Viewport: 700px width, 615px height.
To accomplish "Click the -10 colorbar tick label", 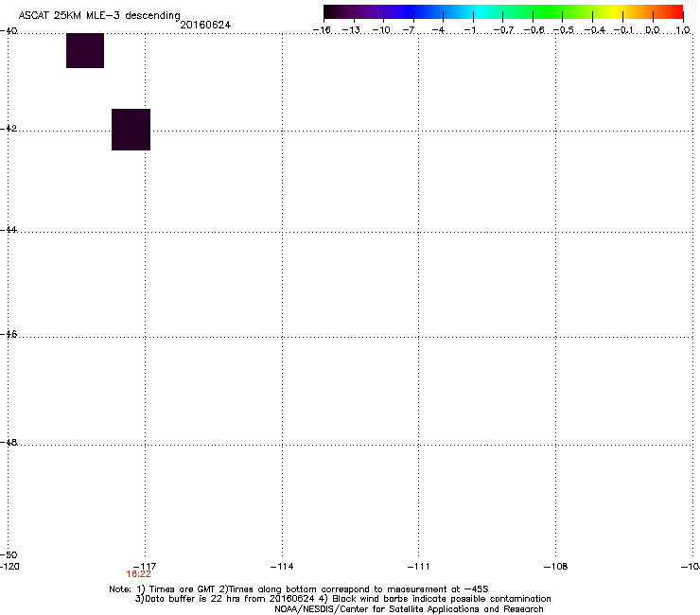I will point(381,30).
